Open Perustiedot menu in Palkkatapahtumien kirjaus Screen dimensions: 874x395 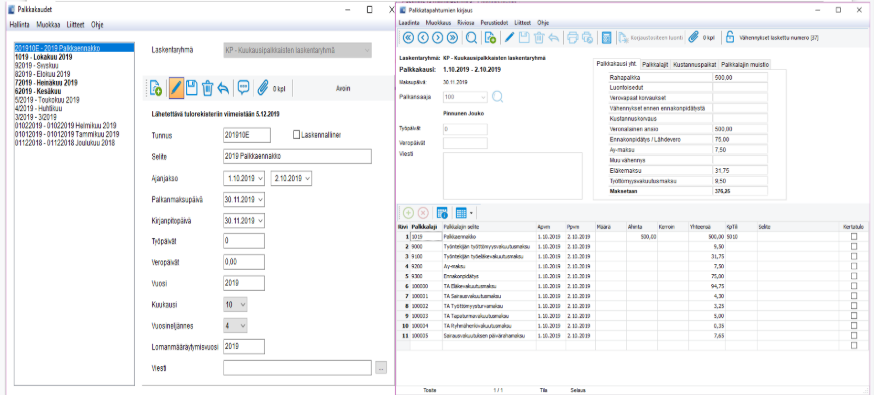(495, 23)
